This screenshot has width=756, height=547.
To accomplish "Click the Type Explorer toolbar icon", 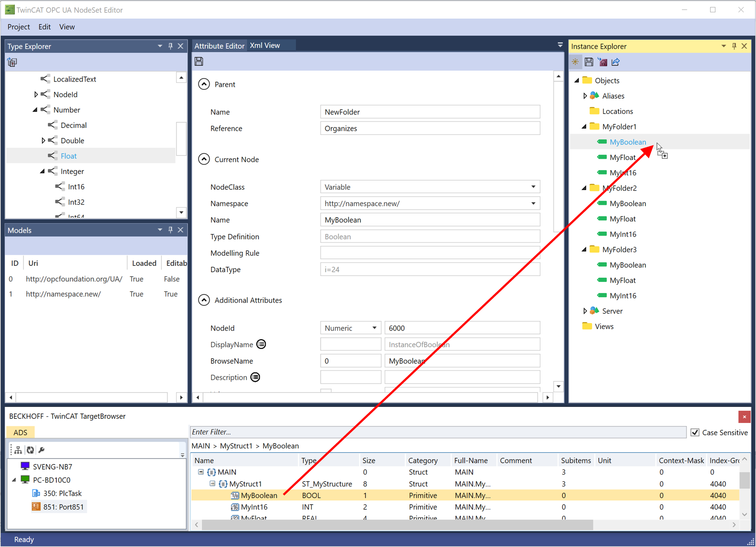I will (x=12, y=62).
